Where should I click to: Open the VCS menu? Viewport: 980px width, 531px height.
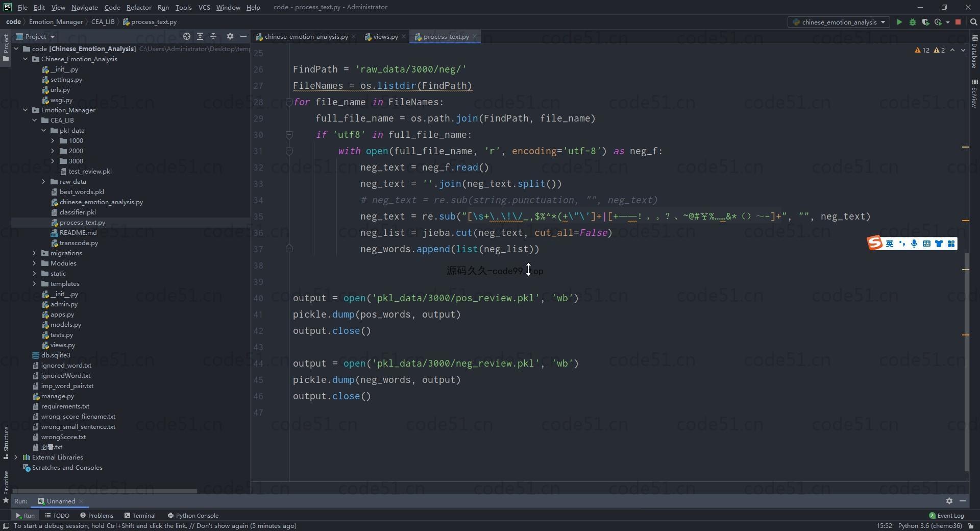point(204,7)
